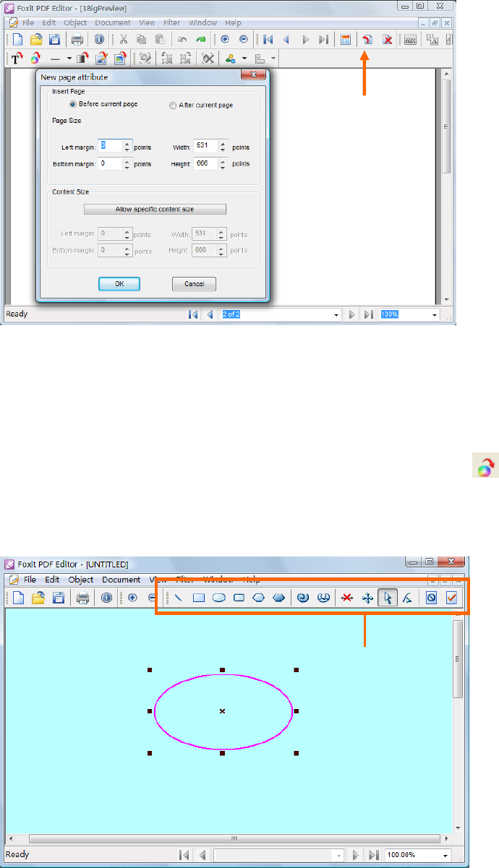Click Insert Page icon in 3BigPreview toolbar
Viewport: 499px width, 868px height.
point(367,40)
